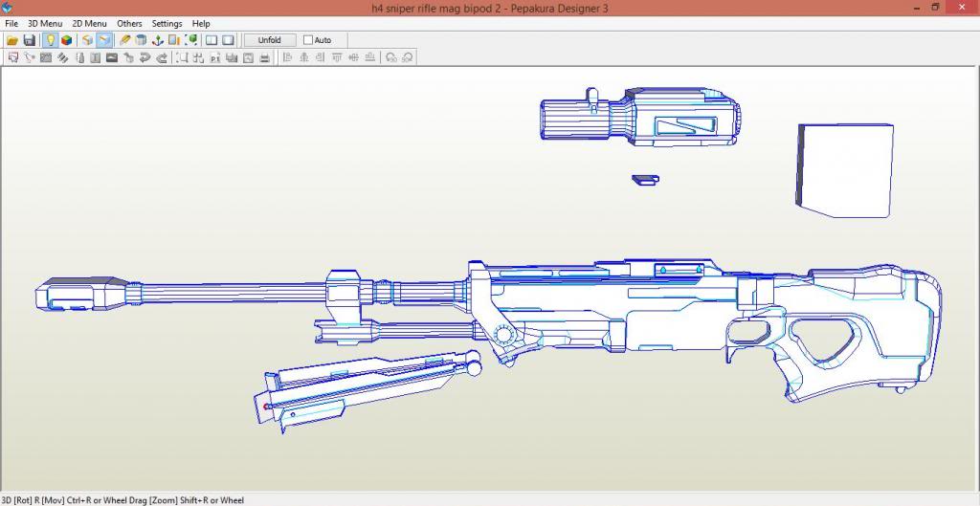Click the blue axis orientation arrows icon

tap(158, 40)
